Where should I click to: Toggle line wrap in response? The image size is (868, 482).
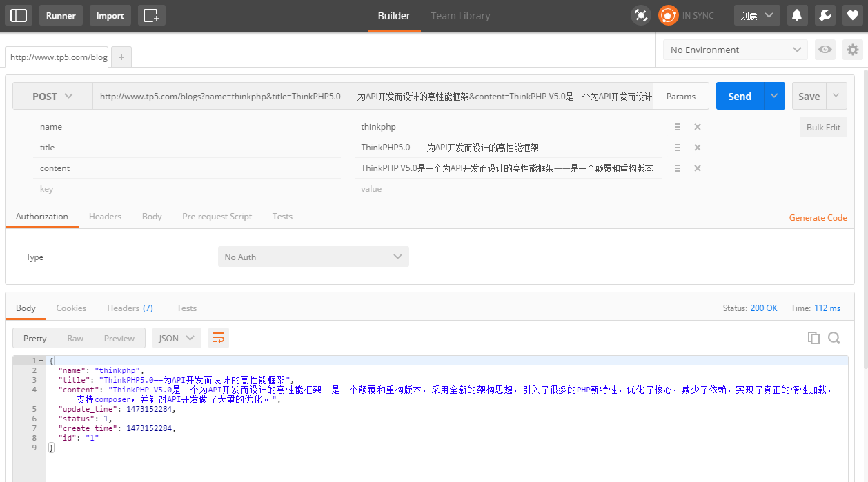pyautogui.click(x=218, y=338)
